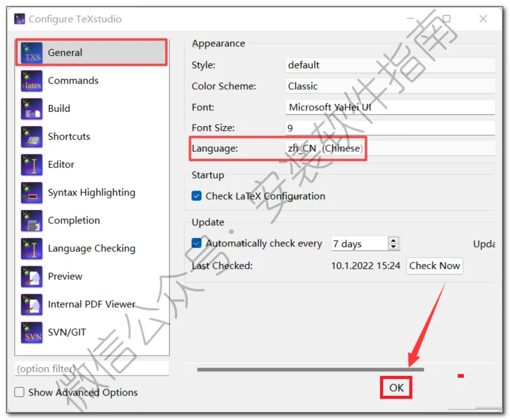Click the Completion list icon
This screenshot has width=510, height=420.
pos(32,220)
